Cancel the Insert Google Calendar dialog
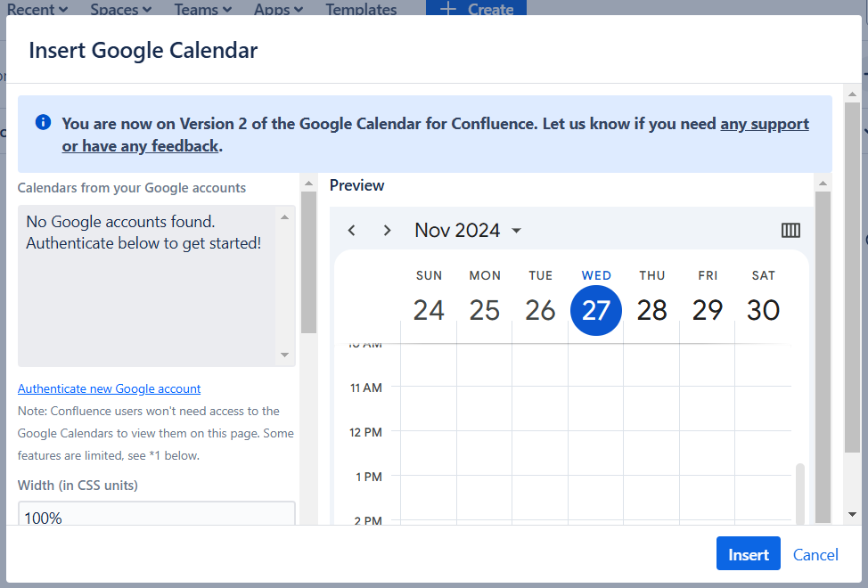Image resolution: width=868 pixels, height=588 pixels. (x=815, y=554)
